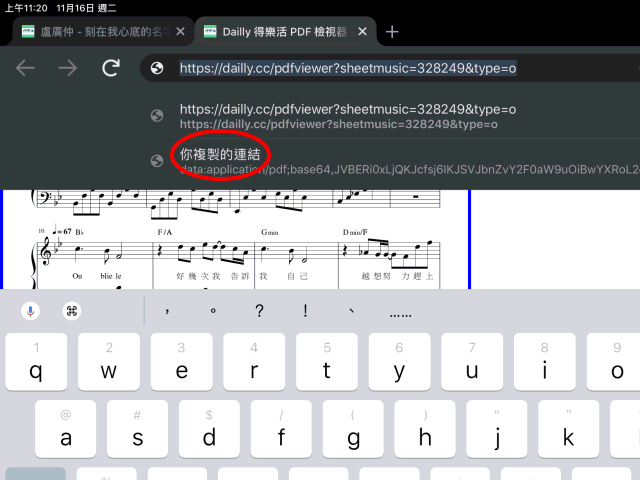This screenshot has height=480, width=640.
Task: Tap globe icon beside the address bar
Action: click(x=156, y=68)
